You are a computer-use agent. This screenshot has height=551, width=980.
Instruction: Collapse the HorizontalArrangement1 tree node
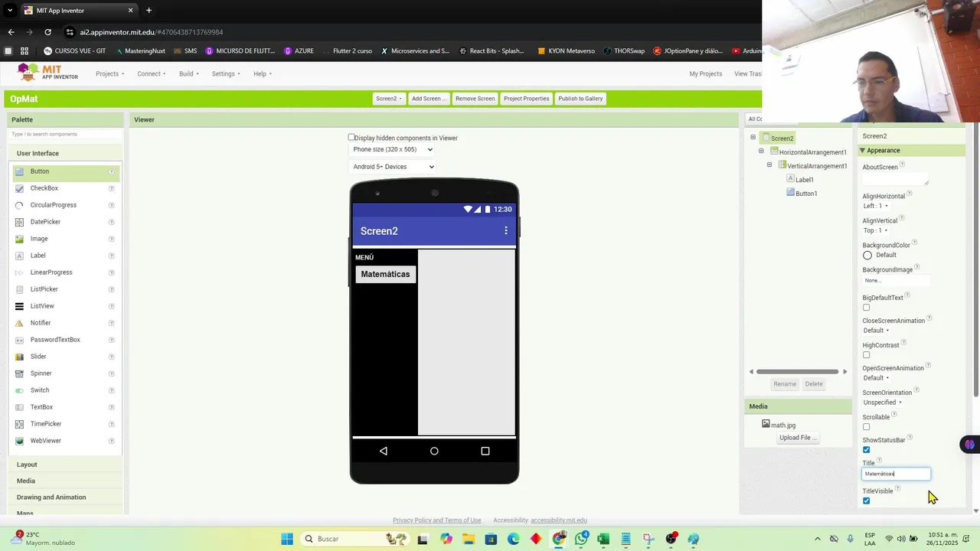(x=761, y=152)
